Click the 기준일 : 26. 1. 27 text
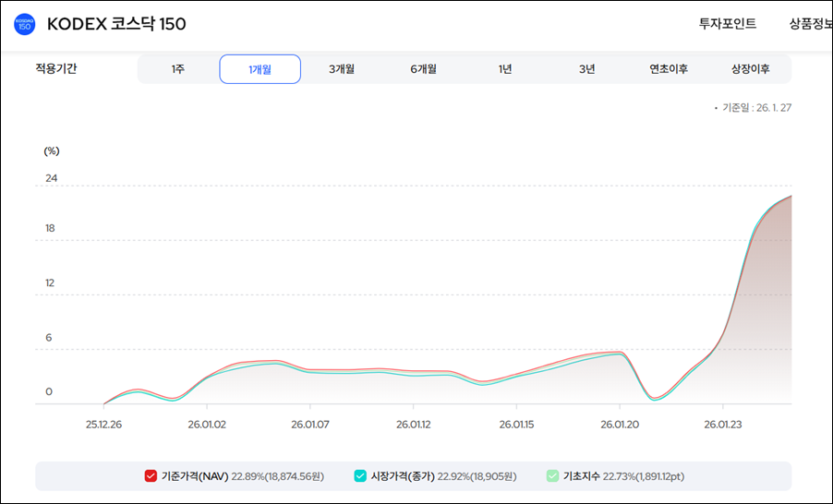The image size is (833, 504). point(756,108)
